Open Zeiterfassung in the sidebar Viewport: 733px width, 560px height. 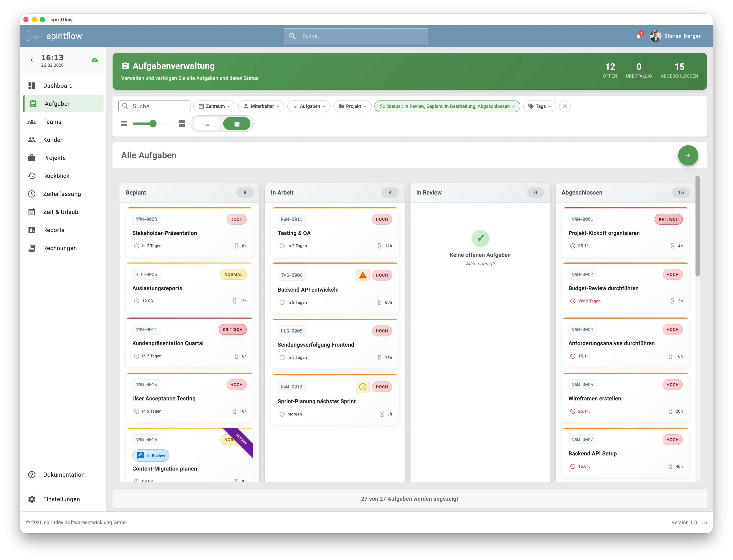point(63,194)
